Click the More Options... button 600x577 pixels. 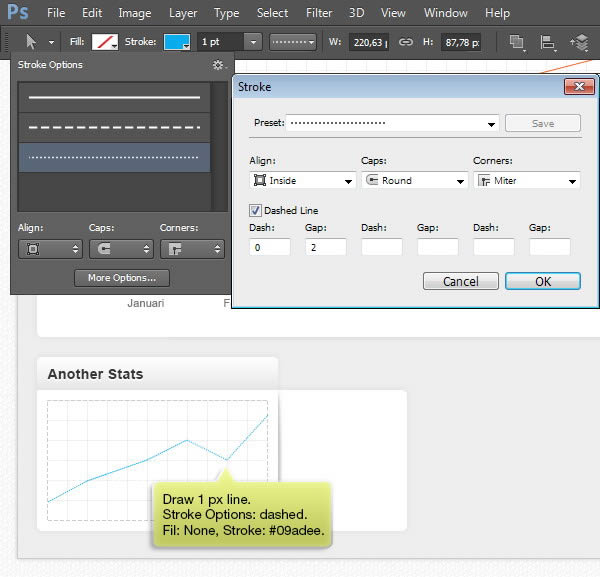coord(121,278)
